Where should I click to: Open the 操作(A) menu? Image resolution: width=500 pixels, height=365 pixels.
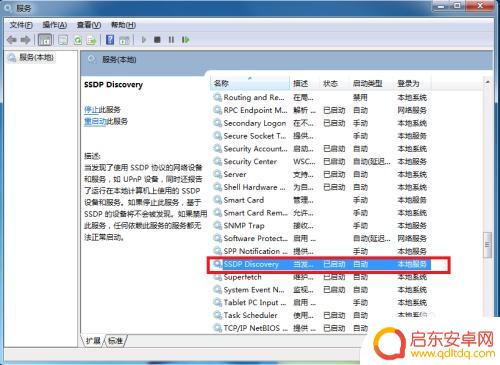[x=55, y=25]
